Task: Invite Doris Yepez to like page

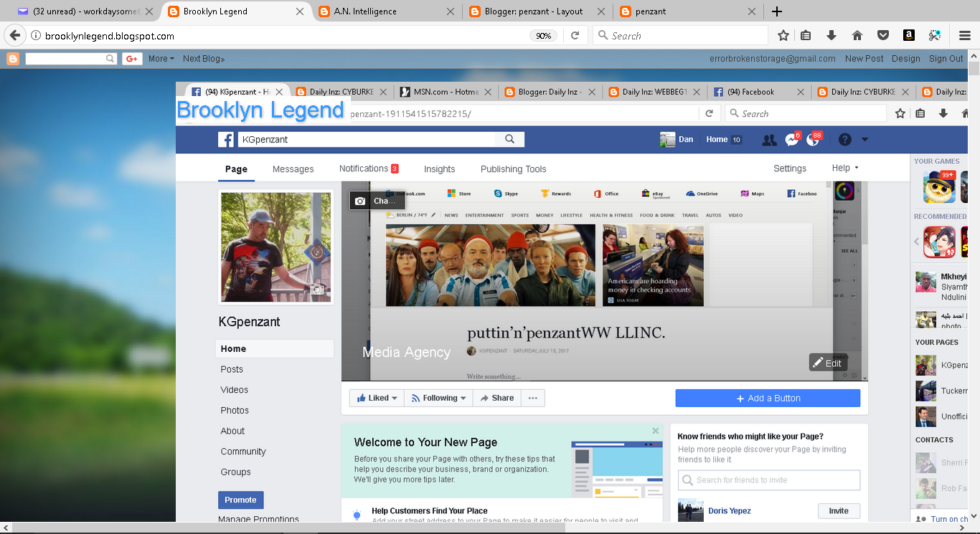Action: click(839, 511)
